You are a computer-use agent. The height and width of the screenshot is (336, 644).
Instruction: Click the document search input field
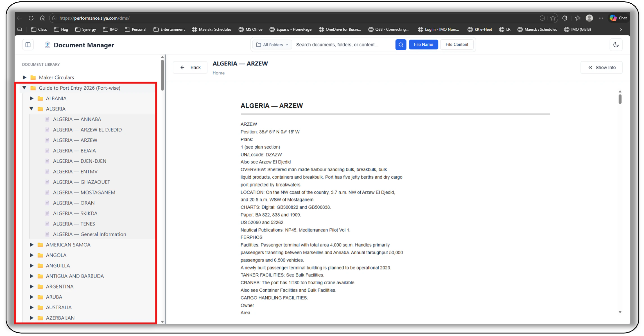(x=344, y=45)
